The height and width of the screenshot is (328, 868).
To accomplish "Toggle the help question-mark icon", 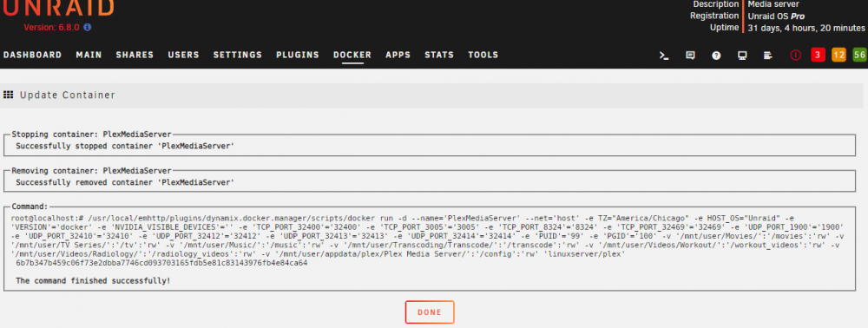I will pos(716,56).
